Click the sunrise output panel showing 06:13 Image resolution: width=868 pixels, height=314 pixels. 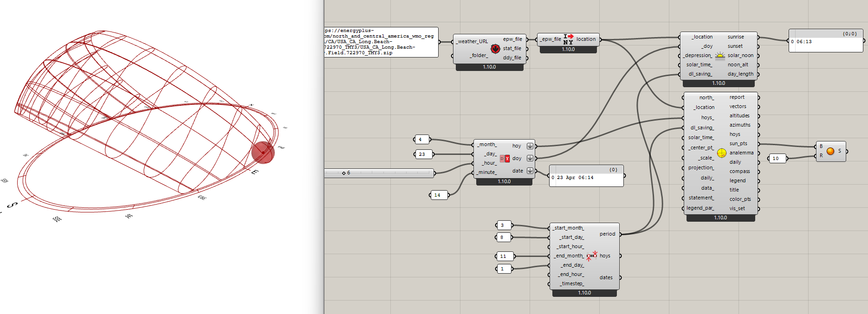coord(826,42)
